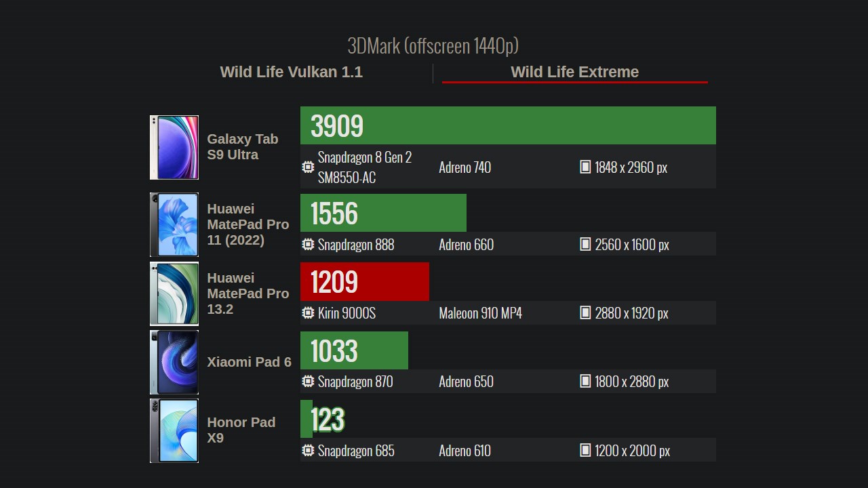Switch to Wild Life Vulkan 1.1 tab
Viewport: 868px width, 488px height.
pos(291,72)
